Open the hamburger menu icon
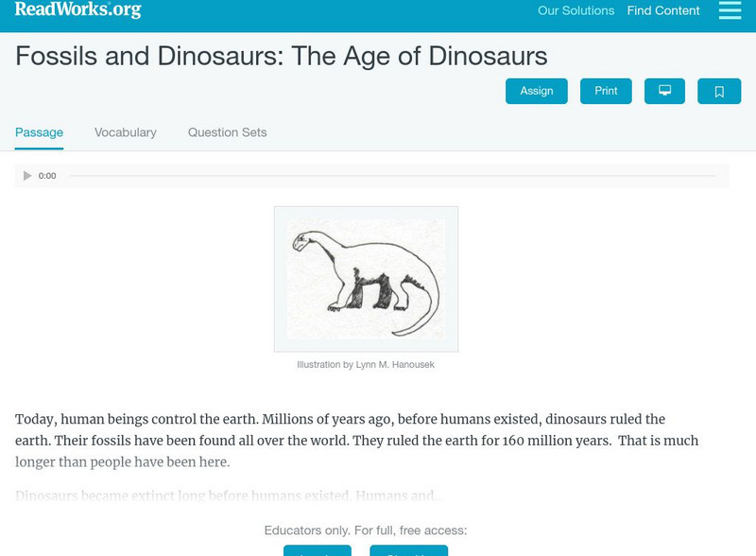 pos(730,10)
